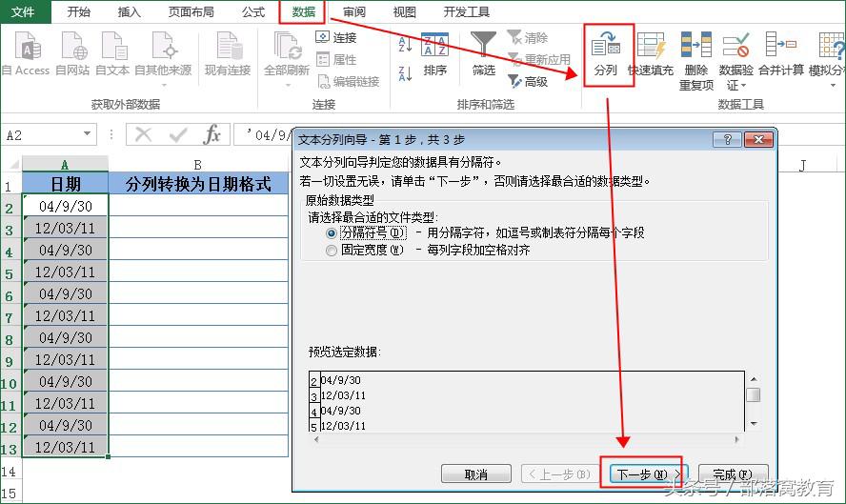Screen dimensions: 846x504
Task: Open the Sort (排序) dialog
Action: coord(434,54)
